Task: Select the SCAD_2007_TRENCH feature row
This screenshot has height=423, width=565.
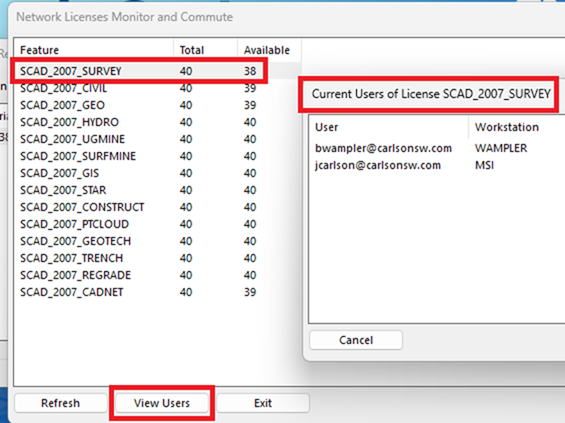Action: pyautogui.click(x=157, y=258)
